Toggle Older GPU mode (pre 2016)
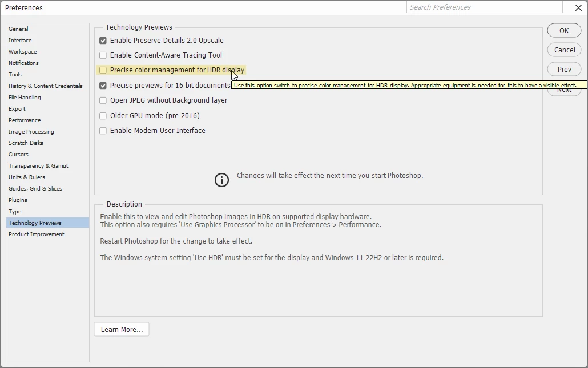Screen dimensions: 588x368 point(103,116)
